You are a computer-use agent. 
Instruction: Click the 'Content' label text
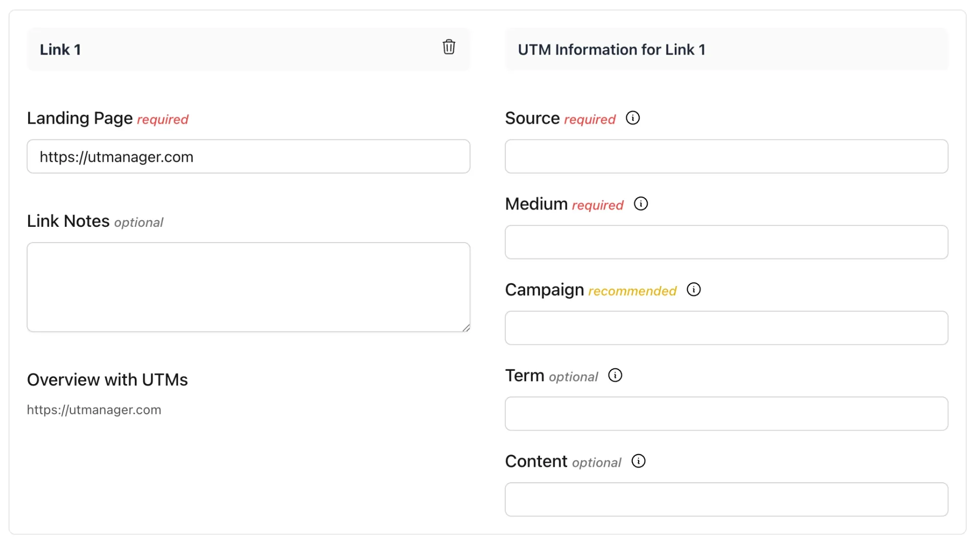point(536,461)
